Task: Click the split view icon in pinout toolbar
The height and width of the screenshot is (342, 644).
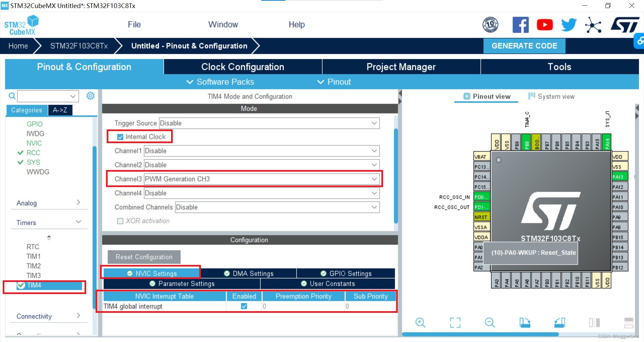Action: pyautogui.click(x=594, y=323)
